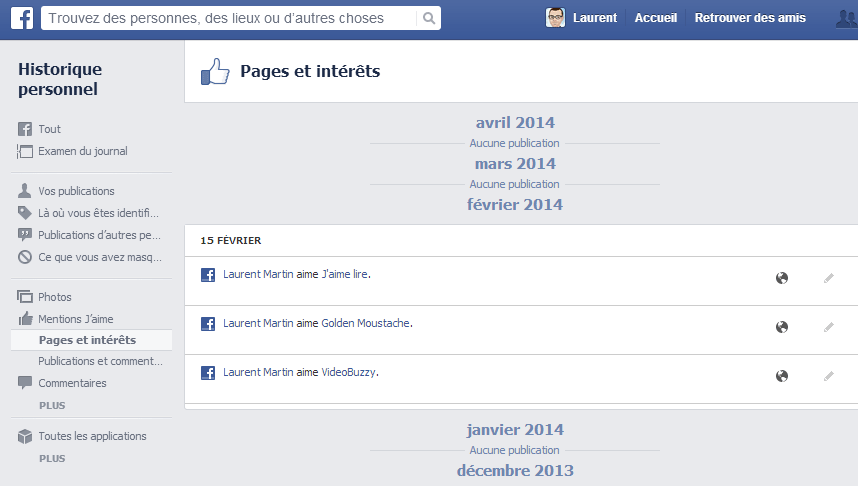Open Laurent Martin link in Golden Moustache row
The height and width of the screenshot is (486, 858).
tap(258, 323)
